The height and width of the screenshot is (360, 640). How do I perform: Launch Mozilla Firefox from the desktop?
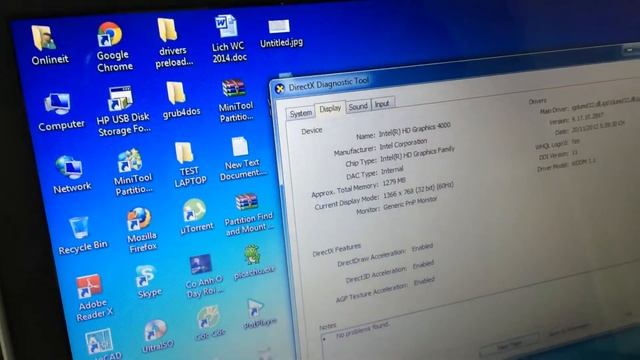point(139,219)
